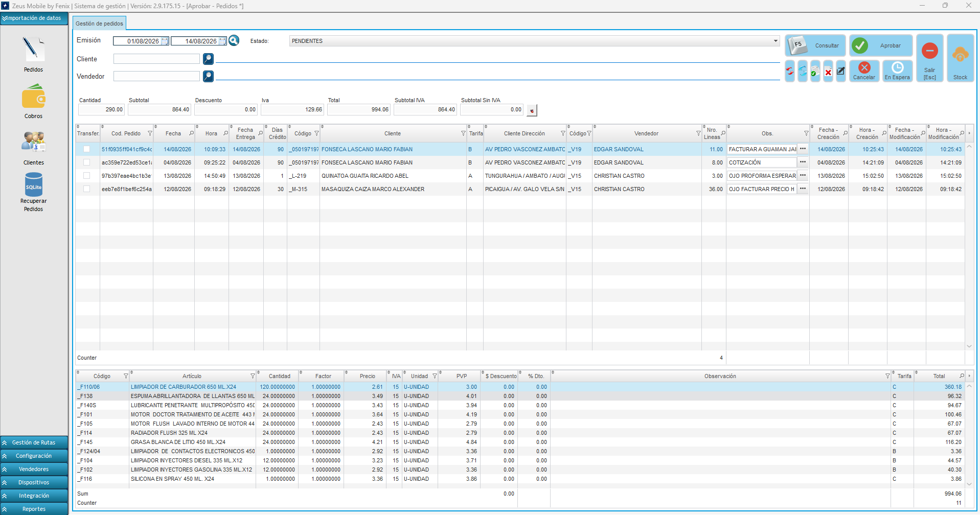Open the Emisión start date calendar picker
Viewport: 980px width, 515px height.
(x=165, y=41)
